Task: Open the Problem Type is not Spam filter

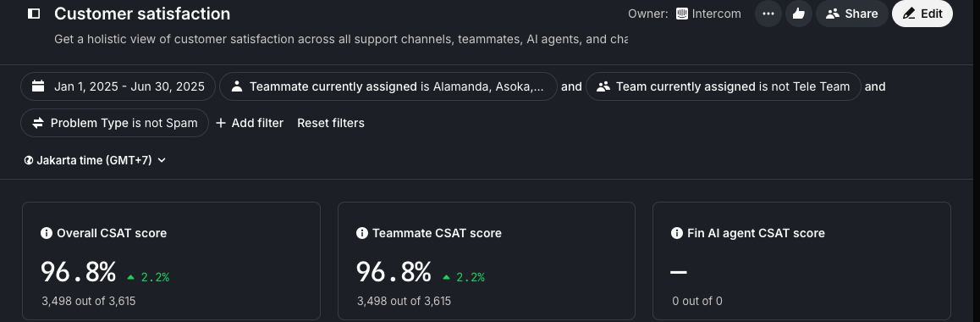Action: point(114,123)
